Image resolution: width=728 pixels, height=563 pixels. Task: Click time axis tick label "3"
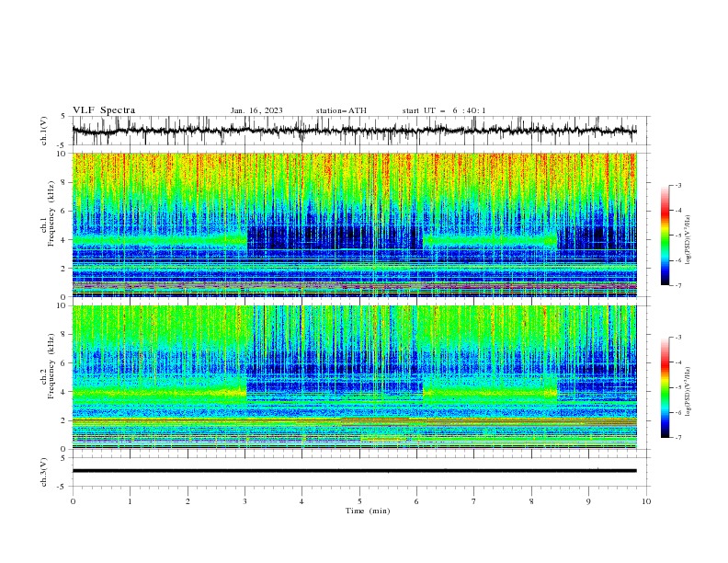pyautogui.click(x=245, y=501)
